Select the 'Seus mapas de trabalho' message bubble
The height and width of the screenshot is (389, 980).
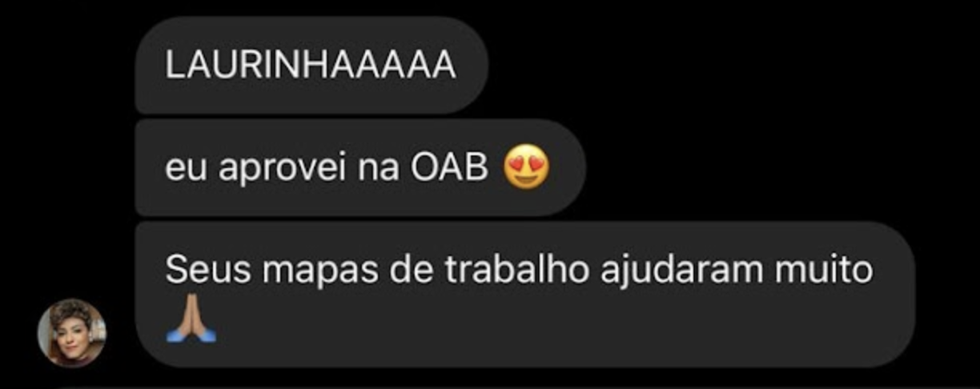pyautogui.click(x=524, y=295)
